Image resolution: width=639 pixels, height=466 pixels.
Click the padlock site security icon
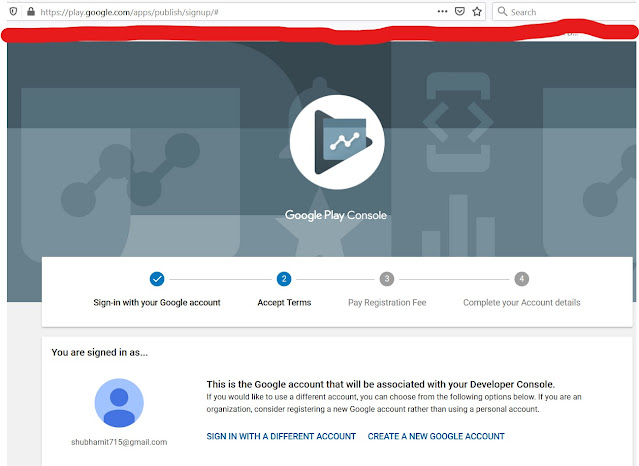(31, 11)
